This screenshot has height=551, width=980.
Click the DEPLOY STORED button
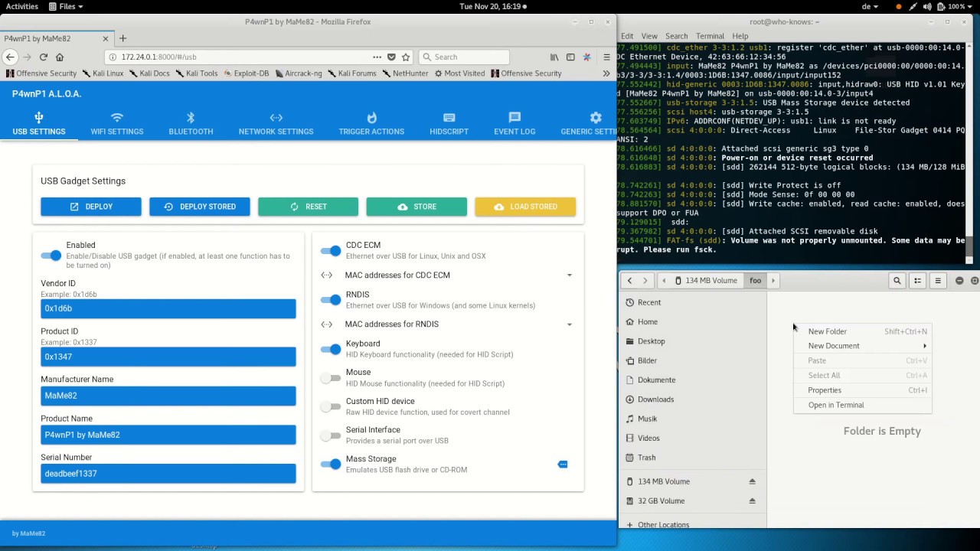tap(199, 207)
